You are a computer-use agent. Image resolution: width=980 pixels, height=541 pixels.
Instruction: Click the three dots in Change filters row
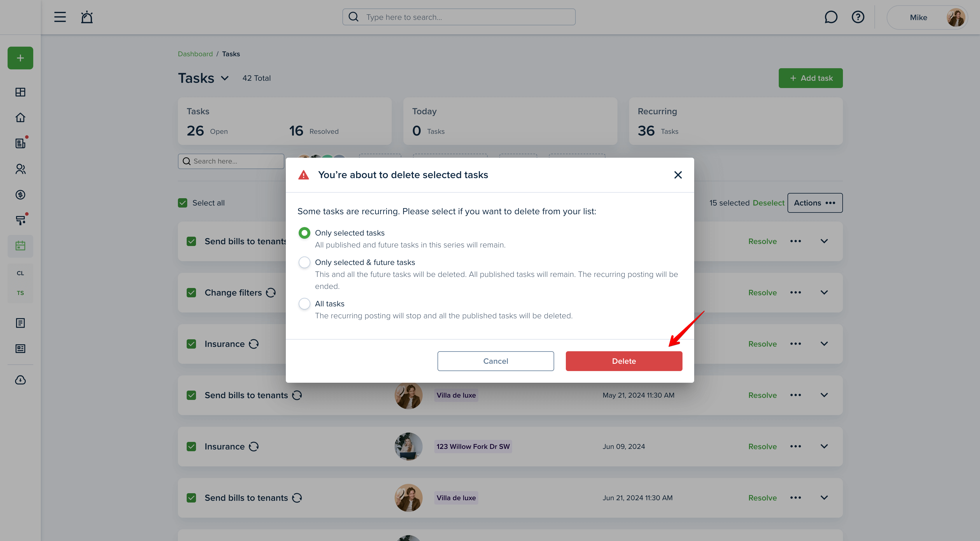pyautogui.click(x=795, y=292)
